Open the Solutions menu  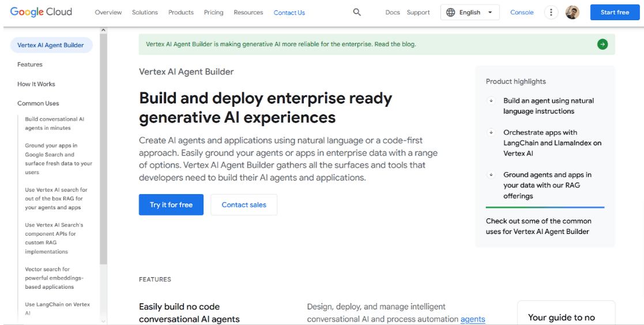(x=145, y=12)
